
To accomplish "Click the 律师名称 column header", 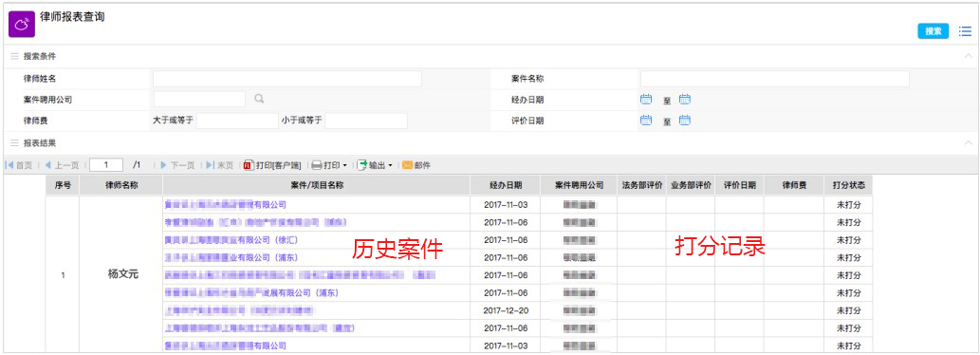I will 121,186.
